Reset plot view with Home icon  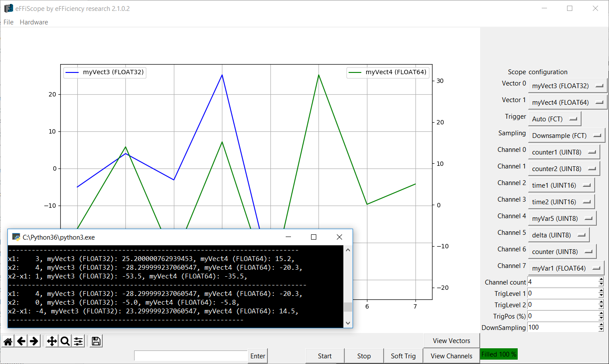click(x=8, y=341)
